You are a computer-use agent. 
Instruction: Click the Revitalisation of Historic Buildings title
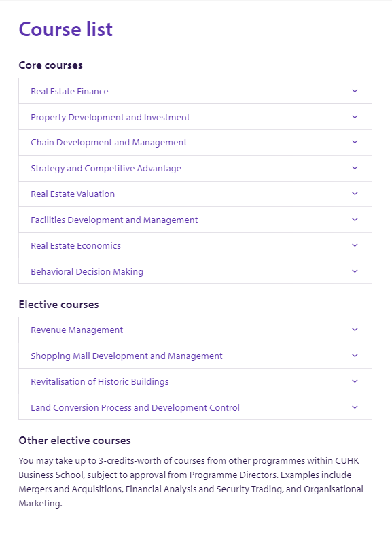pyautogui.click(x=99, y=382)
